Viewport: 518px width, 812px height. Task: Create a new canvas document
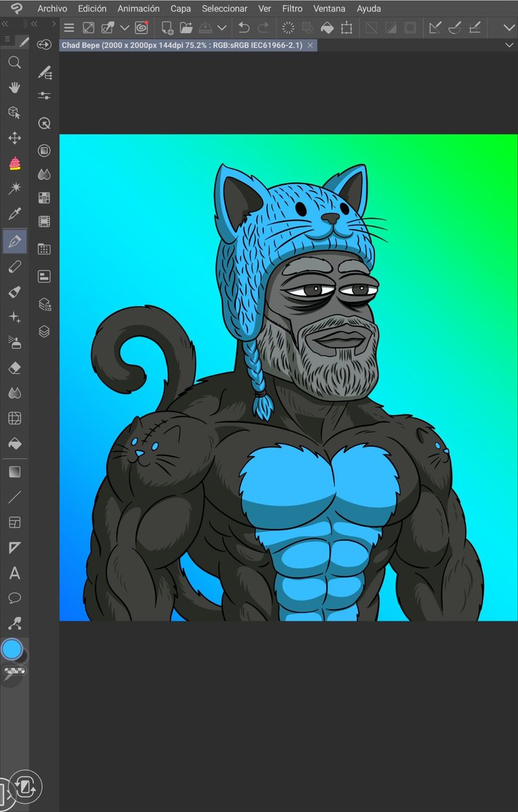[x=167, y=28]
